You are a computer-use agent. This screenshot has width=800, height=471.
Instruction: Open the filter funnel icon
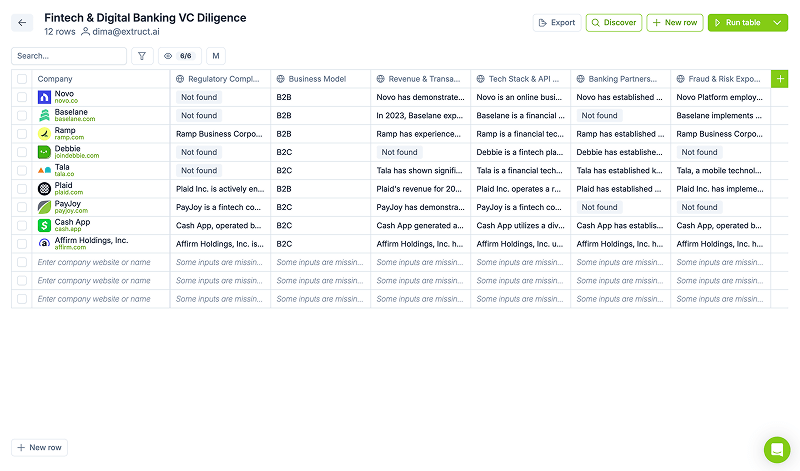click(x=142, y=56)
